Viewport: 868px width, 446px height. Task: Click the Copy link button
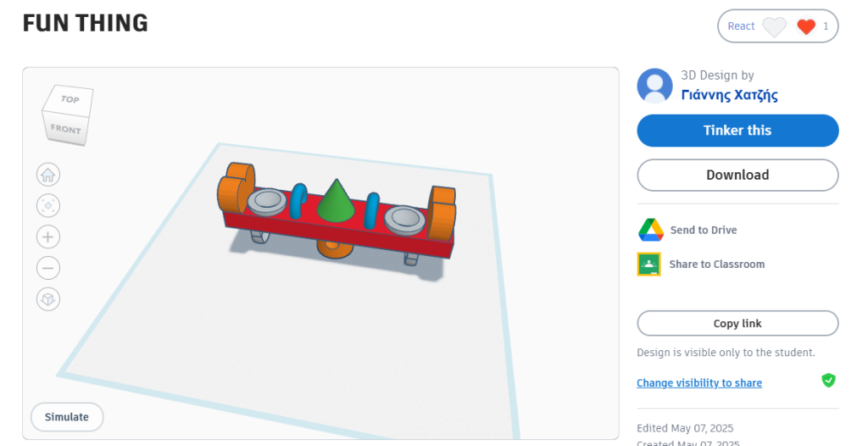[x=738, y=324]
